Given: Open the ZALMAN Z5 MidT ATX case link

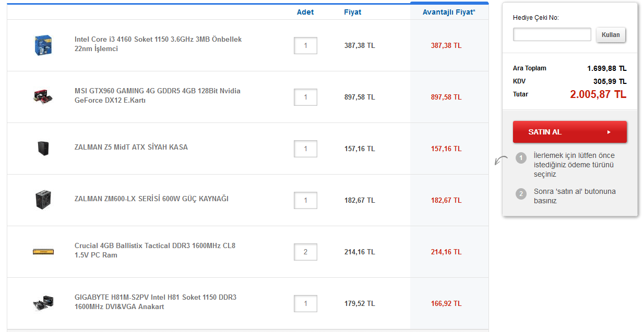Looking at the screenshot, I should click(x=131, y=147).
